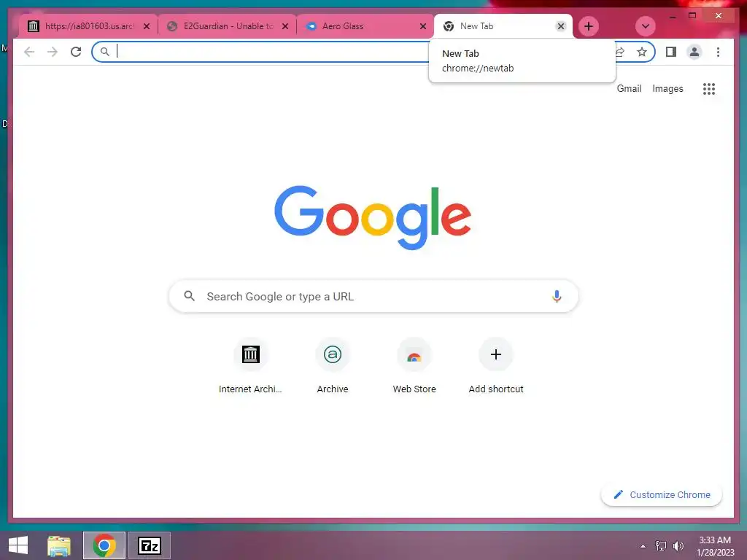Switch to the ia801603.us.archive tab
The width and height of the screenshot is (747, 560).
[88, 26]
